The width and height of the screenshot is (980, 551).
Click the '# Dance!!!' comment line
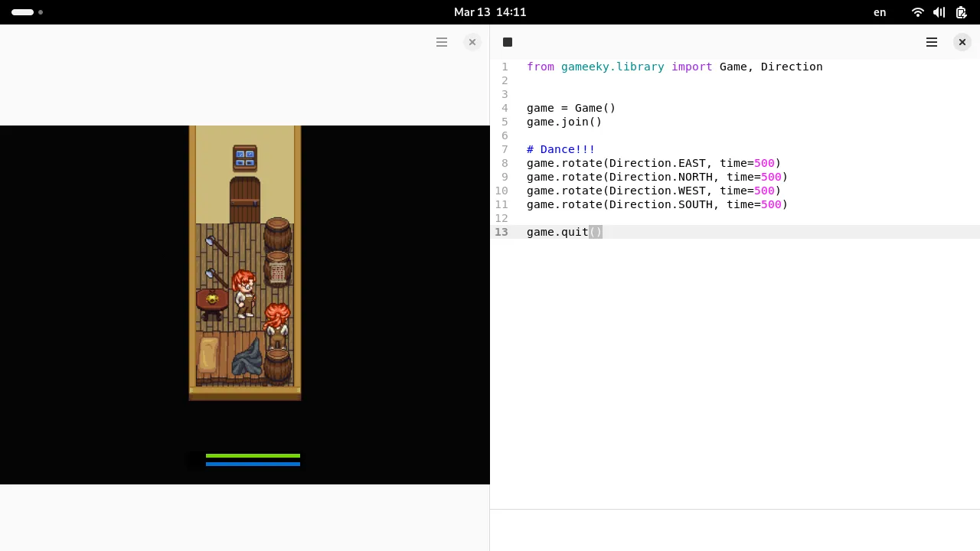point(560,149)
